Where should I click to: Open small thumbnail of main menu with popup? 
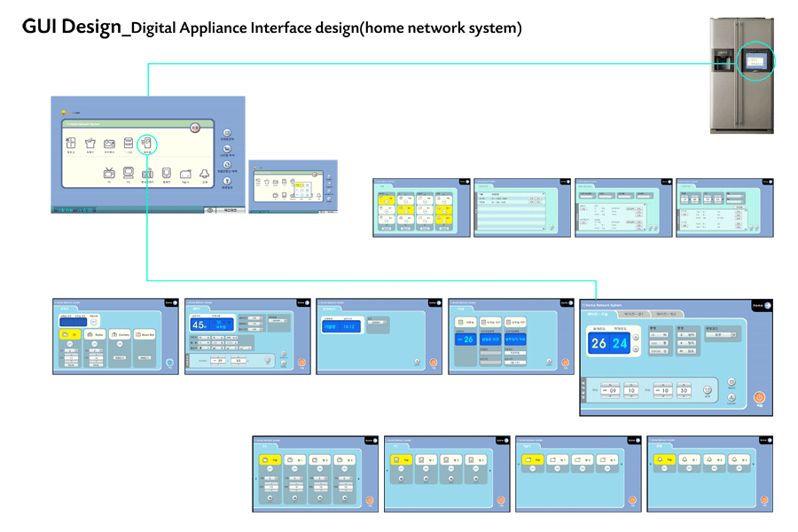click(x=293, y=186)
